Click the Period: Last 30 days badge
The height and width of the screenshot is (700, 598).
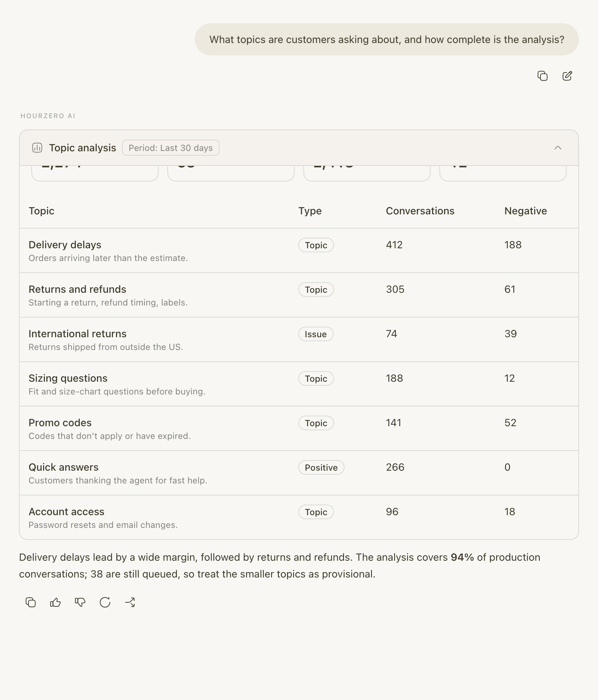(171, 148)
